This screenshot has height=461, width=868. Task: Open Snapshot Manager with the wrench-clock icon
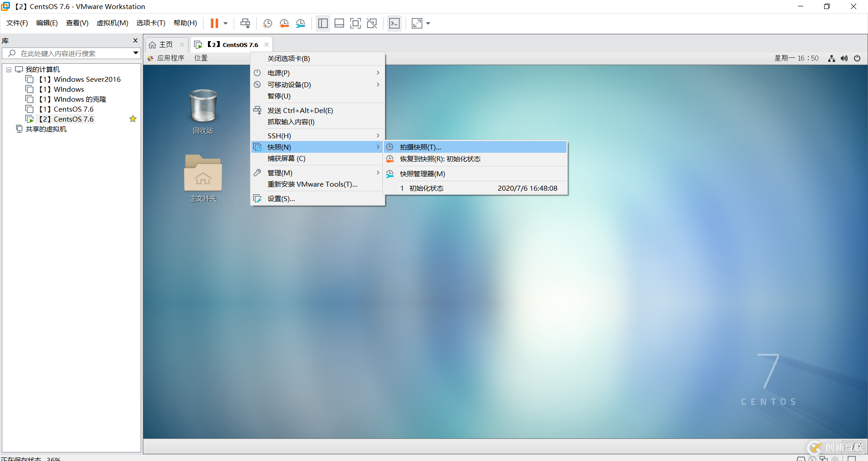(x=301, y=23)
